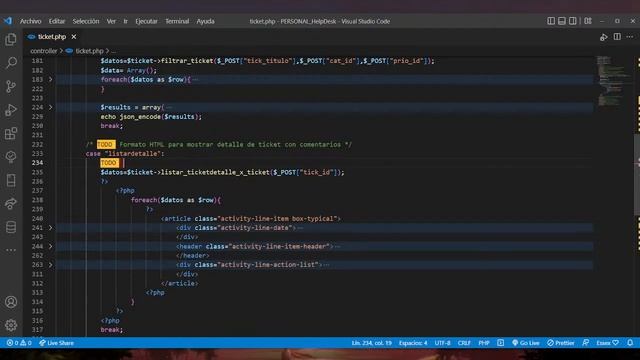Open the Ejecutar menu
Image resolution: width=640 pixels, height=360 pixels.
click(x=146, y=21)
